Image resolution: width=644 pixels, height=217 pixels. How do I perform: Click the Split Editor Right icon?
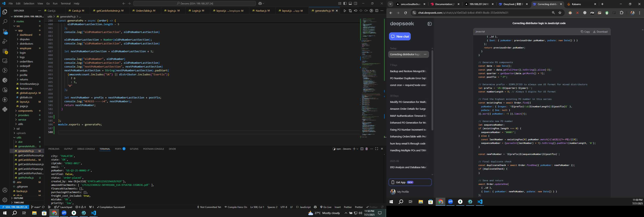(377, 11)
